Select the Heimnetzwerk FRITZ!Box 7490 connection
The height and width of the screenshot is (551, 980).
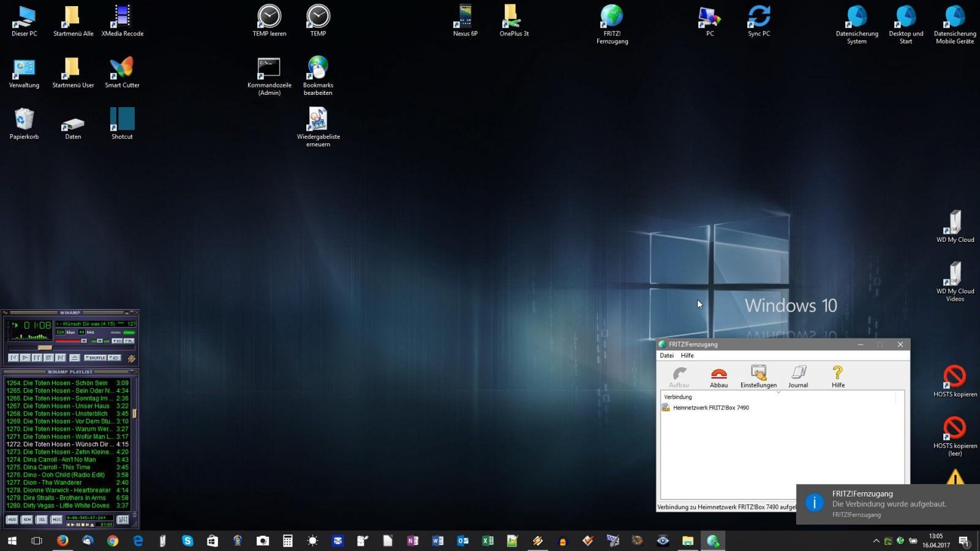(706, 408)
